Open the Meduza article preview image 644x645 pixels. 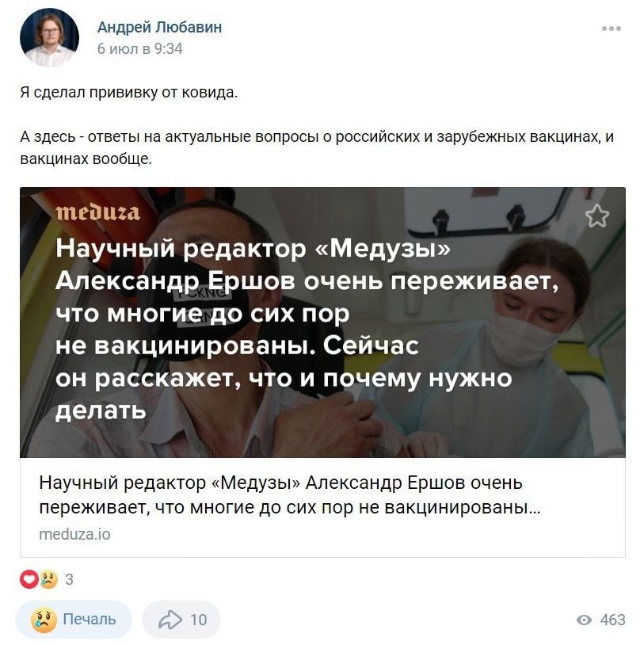[322, 322]
